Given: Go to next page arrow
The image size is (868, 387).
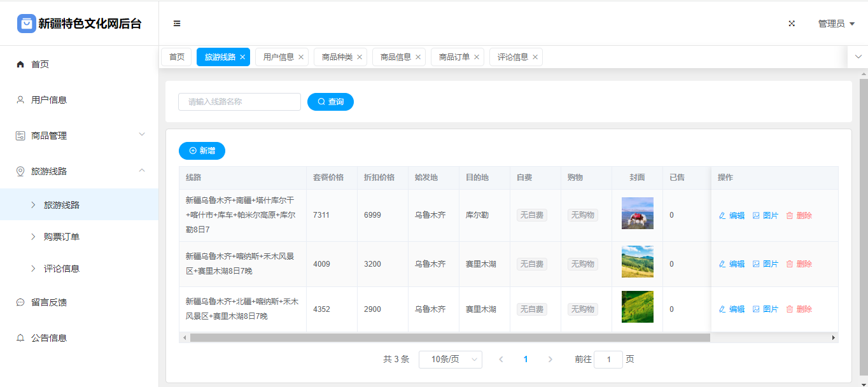Looking at the screenshot, I should click(550, 360).
